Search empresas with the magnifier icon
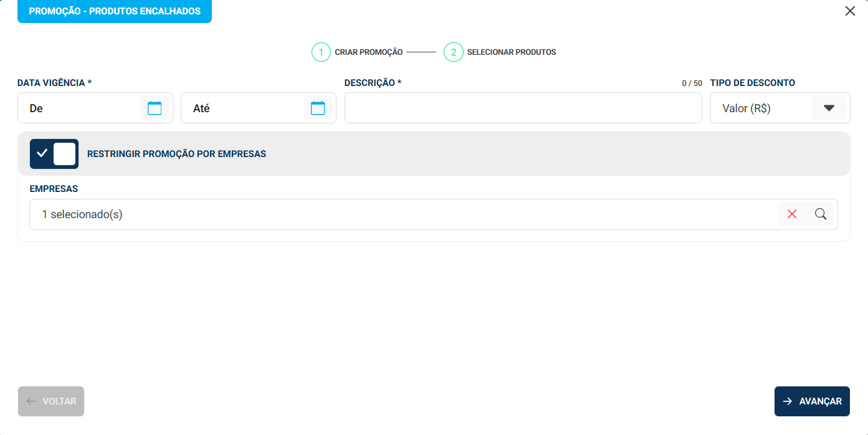Image resolution: width=868 pixels, height=435 pixels. [x=821, y=214]
